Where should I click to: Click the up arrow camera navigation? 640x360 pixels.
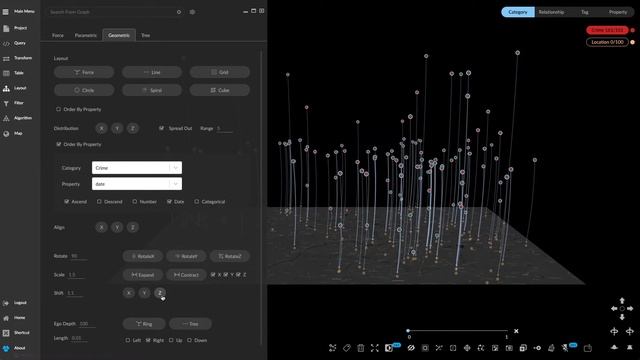point(622,301)
